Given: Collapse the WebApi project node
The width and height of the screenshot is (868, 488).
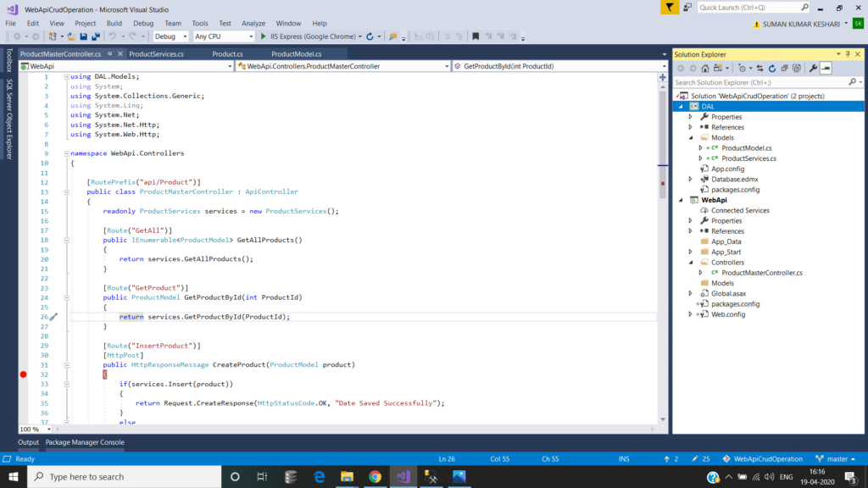Looking at the screenshot, I should 681,200.
